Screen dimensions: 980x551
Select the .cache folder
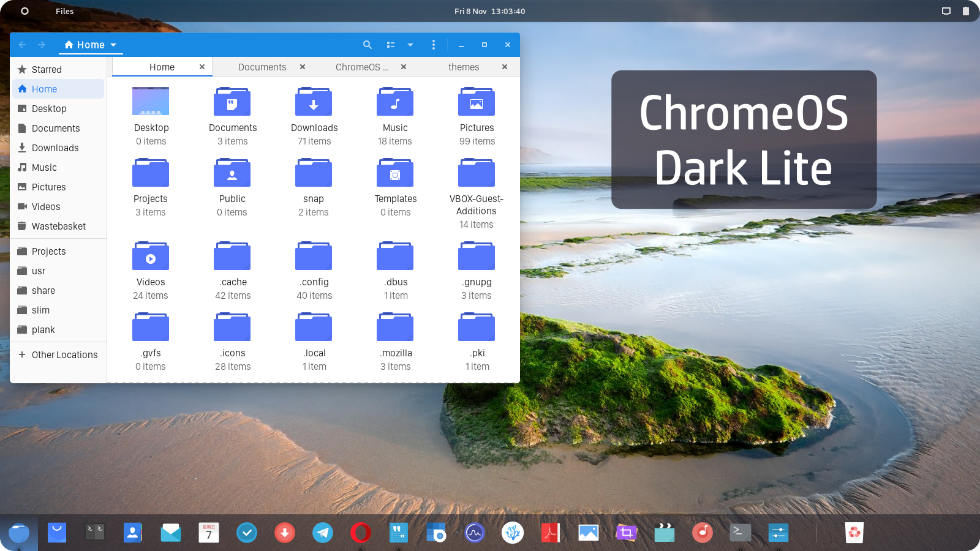click(x=232, y=255)
